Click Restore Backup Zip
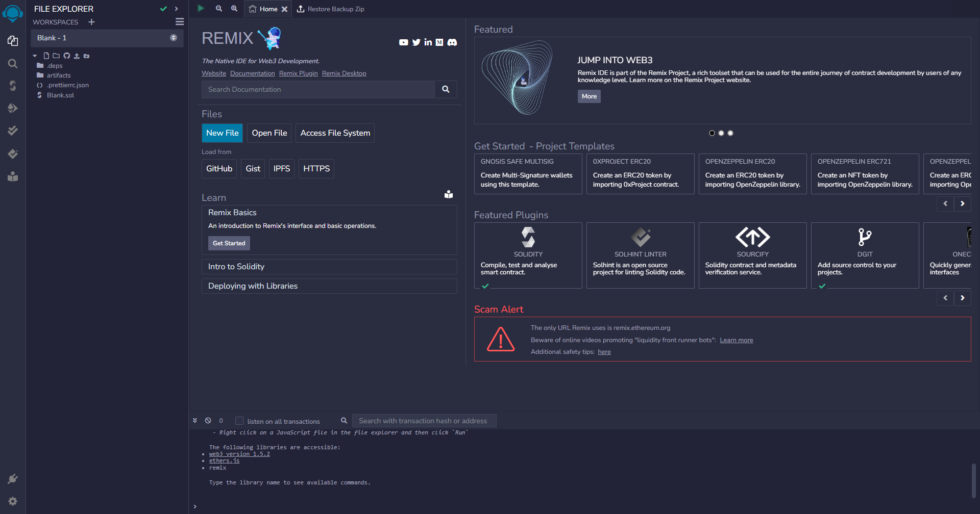The width and height of the screenshot is (980, 514). 331,9
